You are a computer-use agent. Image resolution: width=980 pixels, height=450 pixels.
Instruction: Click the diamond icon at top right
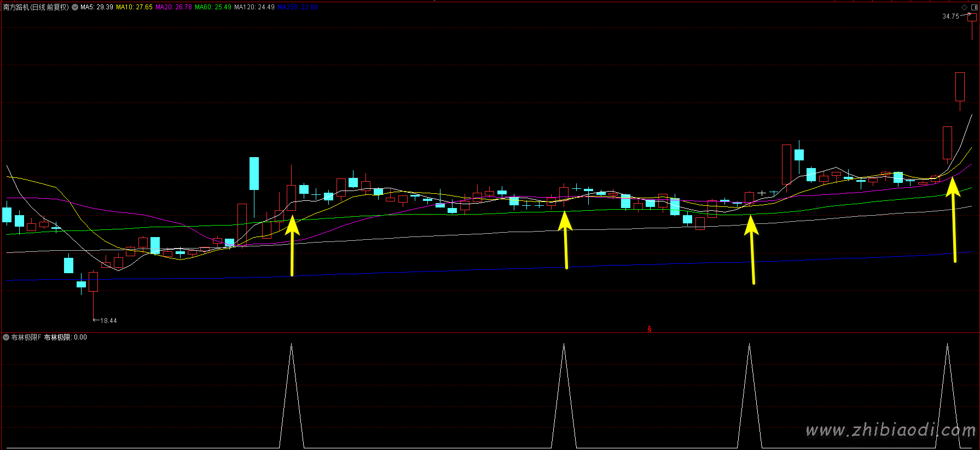[964, 7]
